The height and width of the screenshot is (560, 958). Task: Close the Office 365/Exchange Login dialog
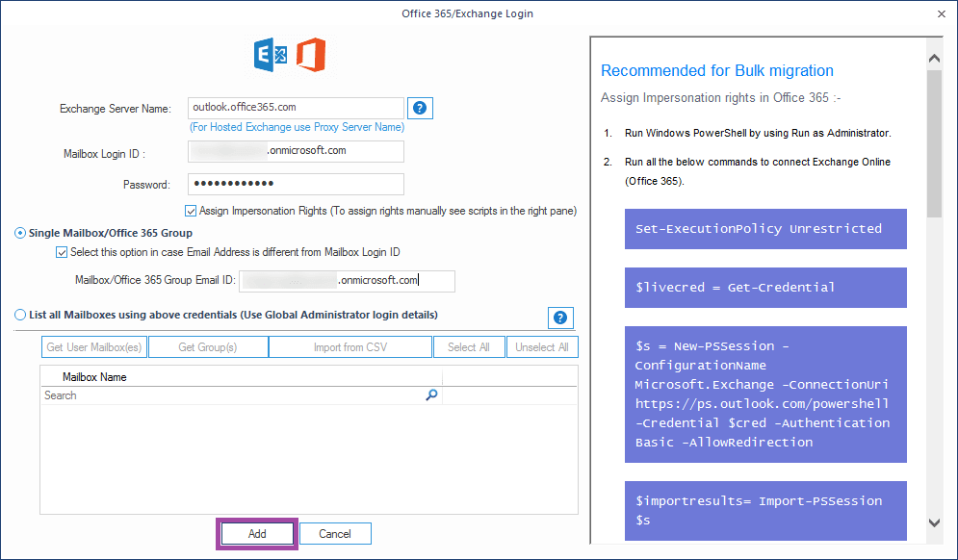coord(942,13)
